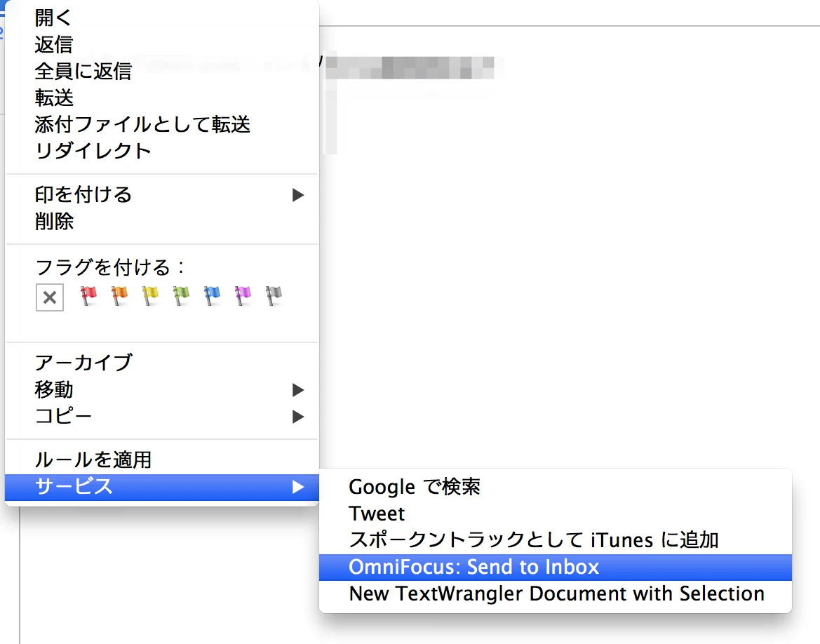Clear flag with the X box
This screenshot has height=644, width=820.
click(50, 297)
